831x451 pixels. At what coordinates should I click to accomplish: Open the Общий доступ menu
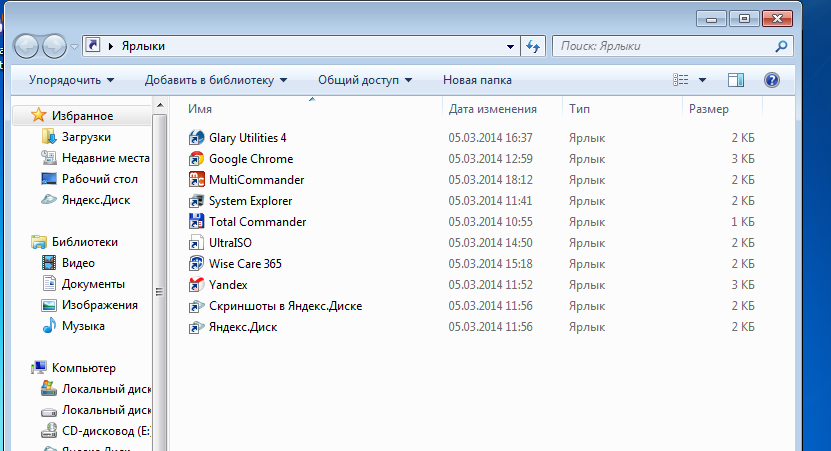[x=365, y=80]
